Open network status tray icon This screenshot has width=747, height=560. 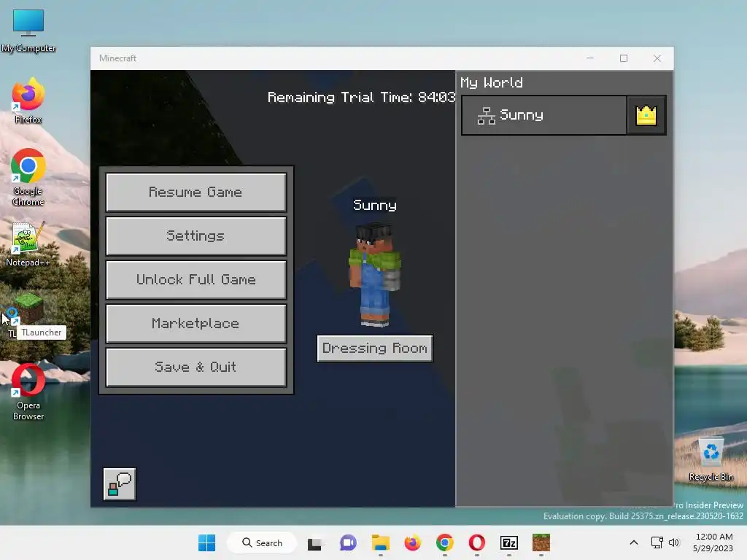click(657, 542)
